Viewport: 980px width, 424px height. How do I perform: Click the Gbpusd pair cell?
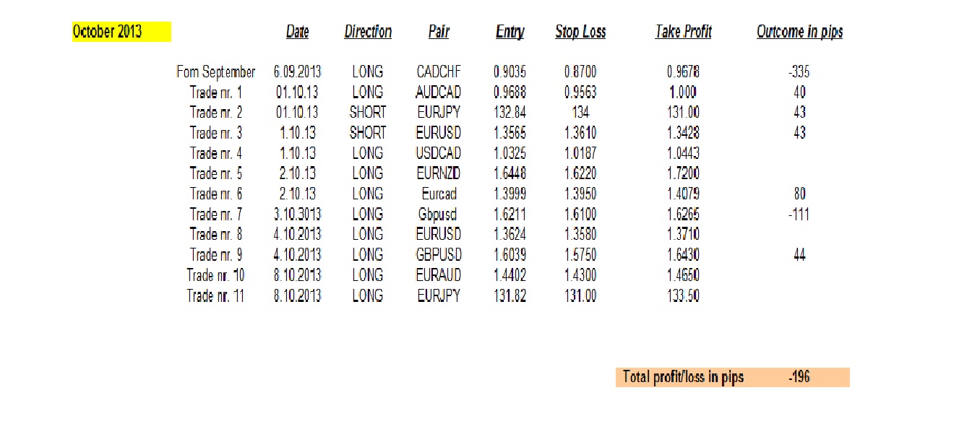[438, 215]
